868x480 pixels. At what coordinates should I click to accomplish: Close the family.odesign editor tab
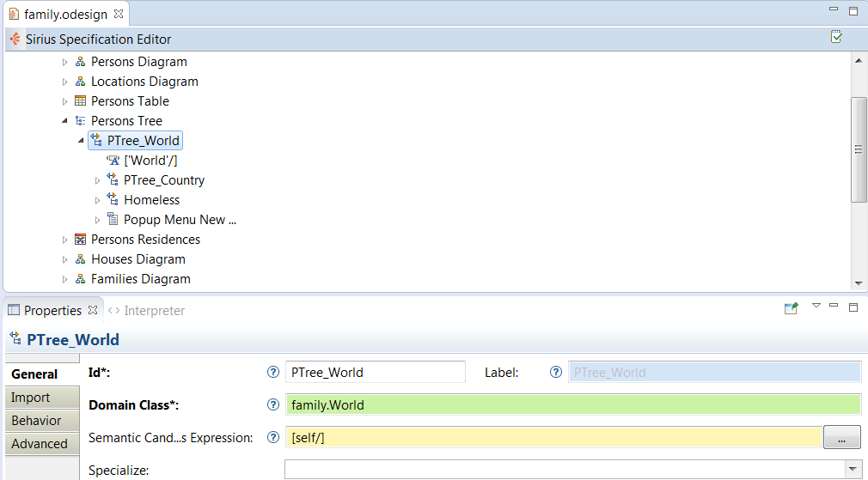(119, 14)
